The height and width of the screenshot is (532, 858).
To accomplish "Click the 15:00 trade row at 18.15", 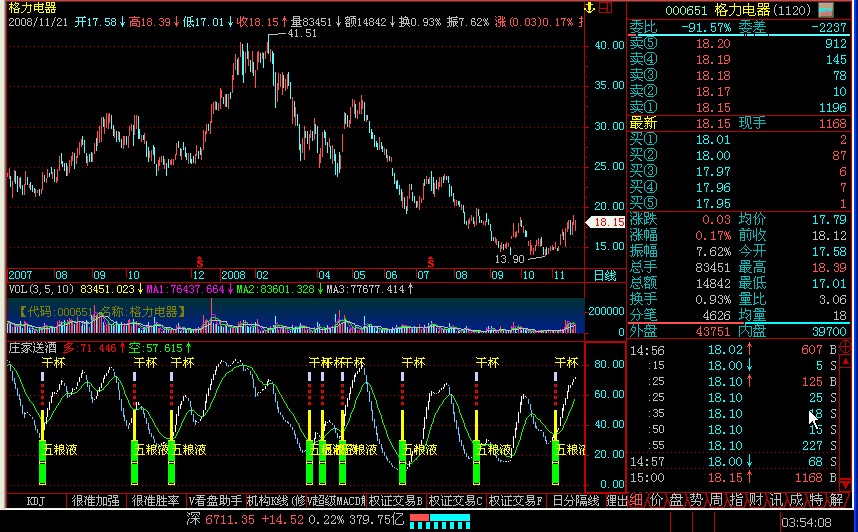I will click(x=733, y=478).
